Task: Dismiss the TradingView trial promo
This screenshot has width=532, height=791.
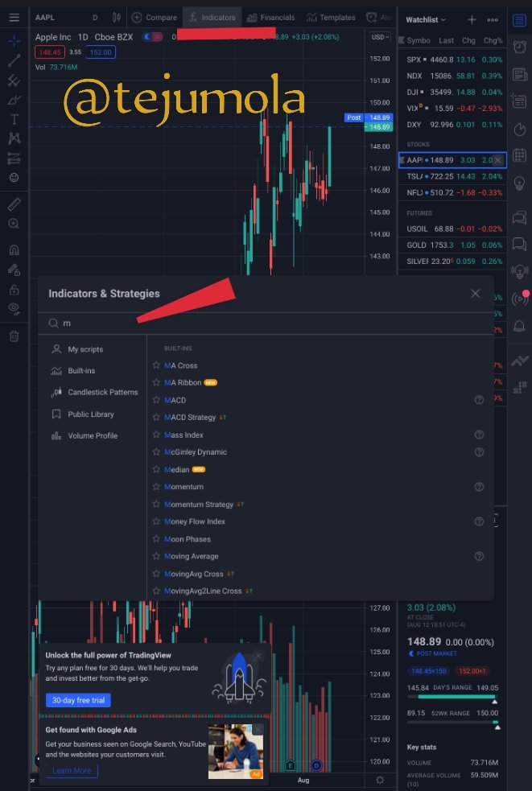Action: [x=258, y=656]
